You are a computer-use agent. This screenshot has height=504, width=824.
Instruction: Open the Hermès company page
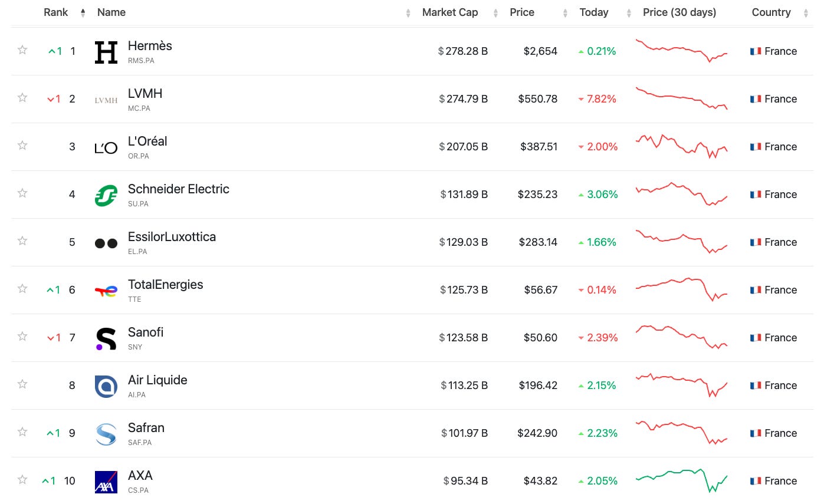pos(150,46)
